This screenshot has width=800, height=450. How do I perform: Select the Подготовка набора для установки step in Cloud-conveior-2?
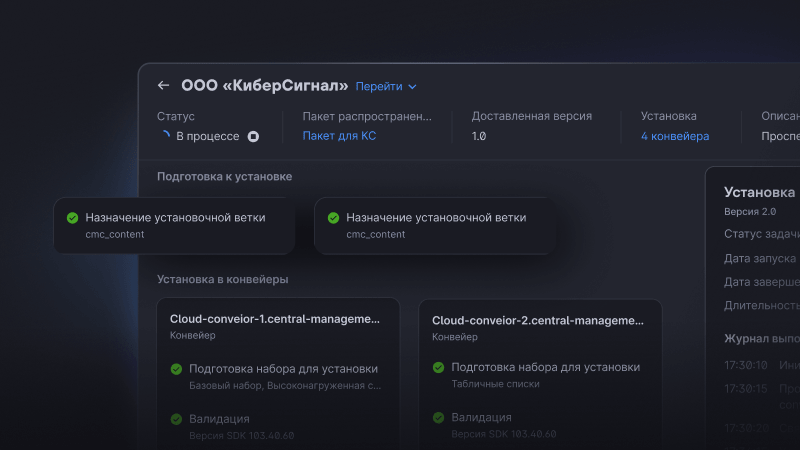(545, 367)
